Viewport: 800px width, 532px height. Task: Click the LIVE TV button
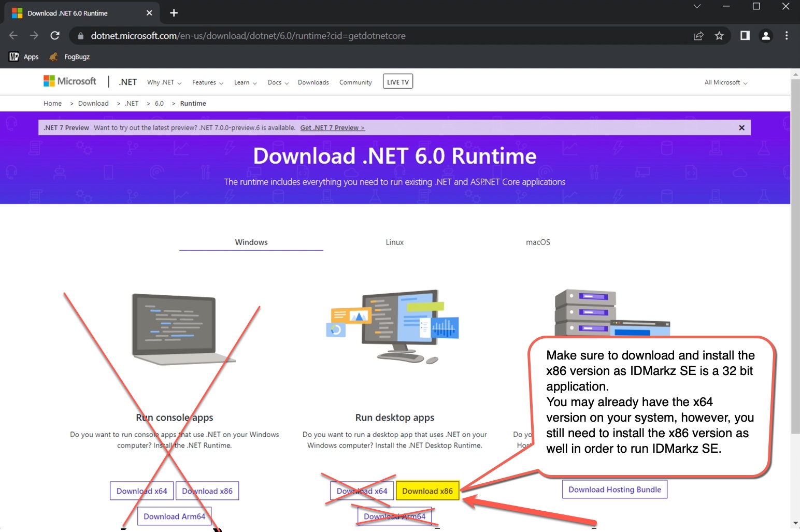(x=398, y=82)
